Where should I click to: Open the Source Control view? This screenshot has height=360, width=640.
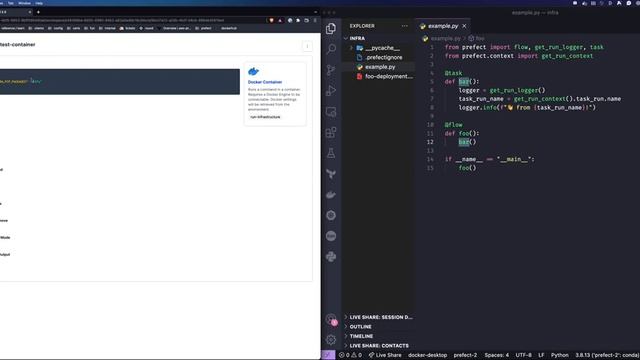[x=331, y=70]
